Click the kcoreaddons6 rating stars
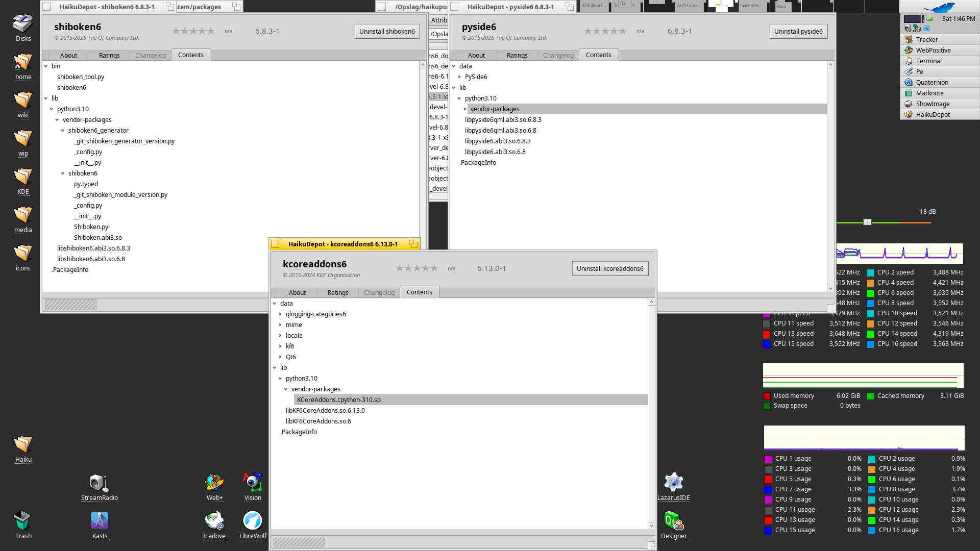980x551 pixels. pyautogui.click(x=417, y=268)
